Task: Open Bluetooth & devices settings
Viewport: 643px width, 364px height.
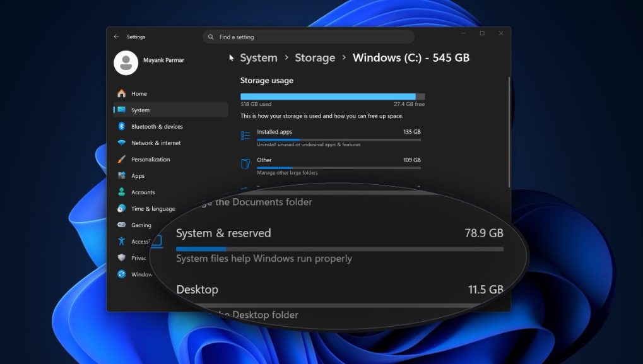Action: pyautogui.click(x=170, y=126)
